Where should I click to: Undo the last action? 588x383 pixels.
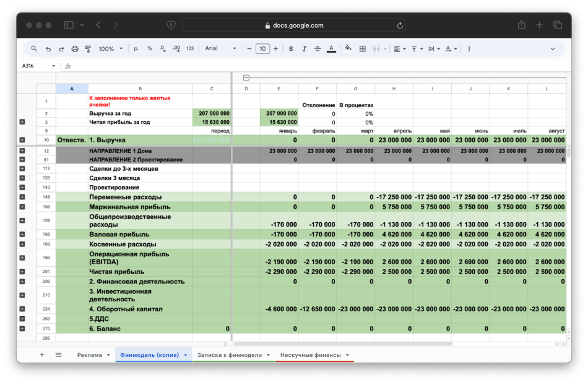pyautogui.click(x=48, y=49)
